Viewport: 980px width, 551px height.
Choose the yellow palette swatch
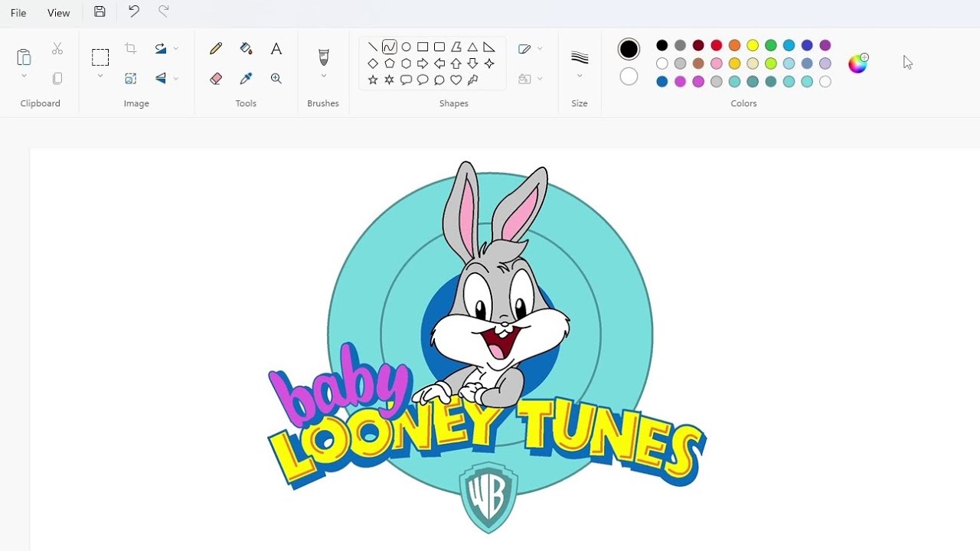(x=753, y=45)
